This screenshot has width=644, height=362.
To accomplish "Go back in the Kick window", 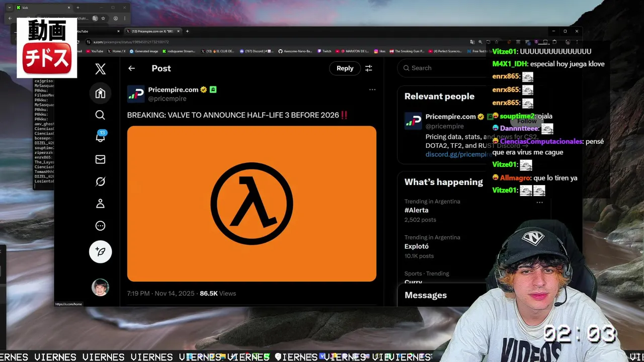I will coord(10,18).
